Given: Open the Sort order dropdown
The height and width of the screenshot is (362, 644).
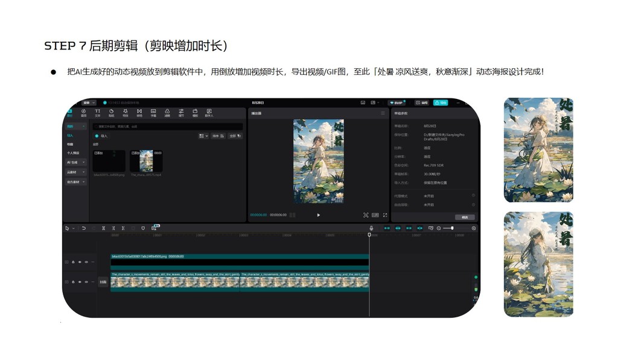Looking at the screenshot, I should click(218, 136).
